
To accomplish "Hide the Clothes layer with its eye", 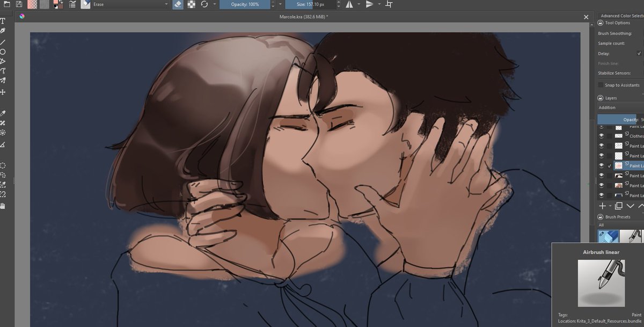I will [601, 136].
